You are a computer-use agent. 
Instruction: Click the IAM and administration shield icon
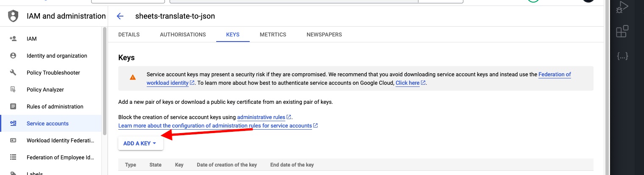pyautogui.click(x=14, y=16)
